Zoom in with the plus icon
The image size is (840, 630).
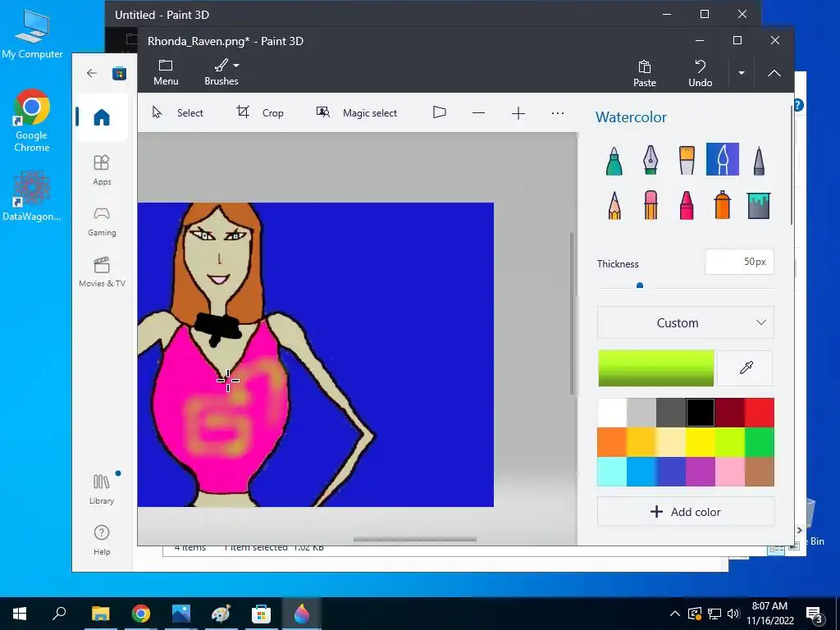point(518,113)
